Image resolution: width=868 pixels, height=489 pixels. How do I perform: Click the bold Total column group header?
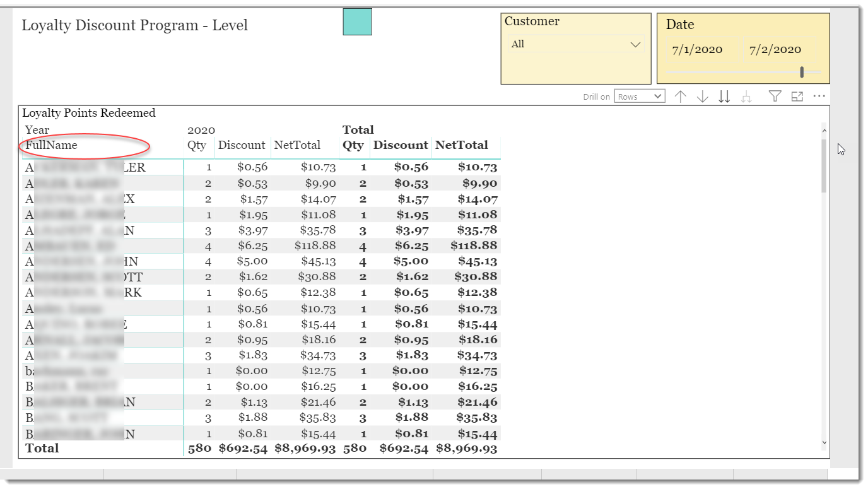358,130
